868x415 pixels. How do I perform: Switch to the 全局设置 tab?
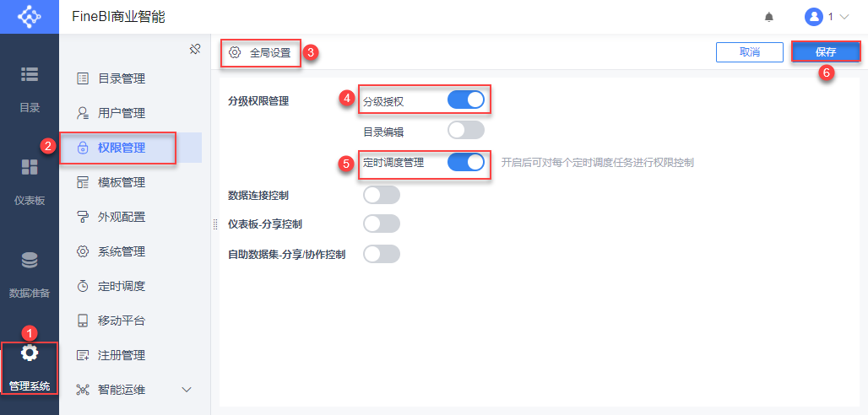click(261, 52)
